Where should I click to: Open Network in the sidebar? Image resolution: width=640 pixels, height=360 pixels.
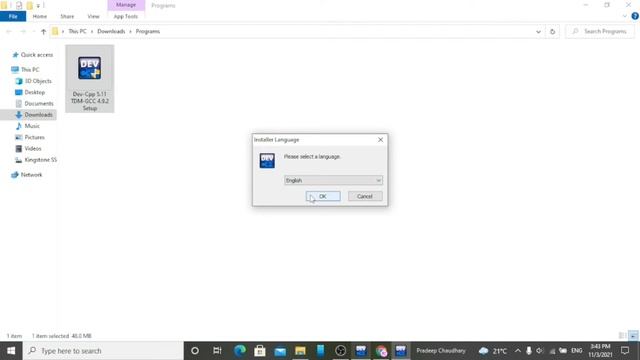click(31, 175)
